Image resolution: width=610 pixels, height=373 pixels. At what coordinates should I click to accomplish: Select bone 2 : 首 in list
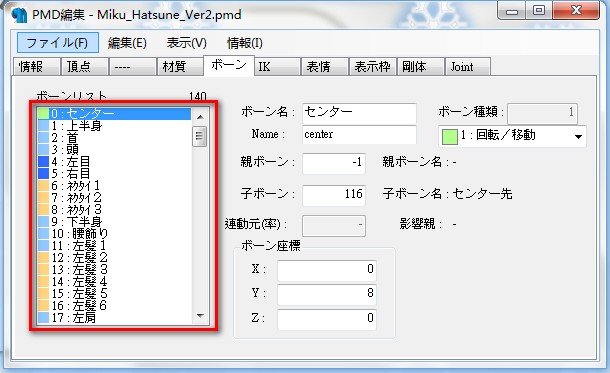click(114, 138)
